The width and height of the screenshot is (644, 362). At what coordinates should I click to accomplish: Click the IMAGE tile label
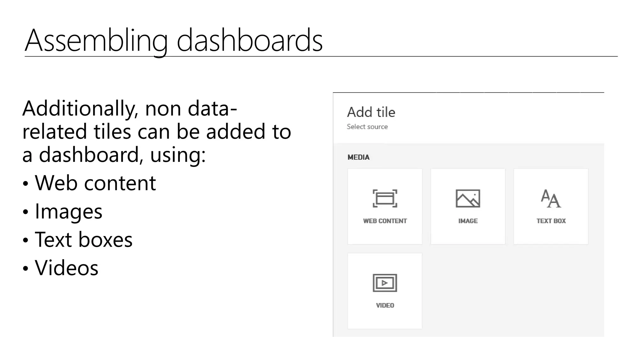[x=468, y=221]
